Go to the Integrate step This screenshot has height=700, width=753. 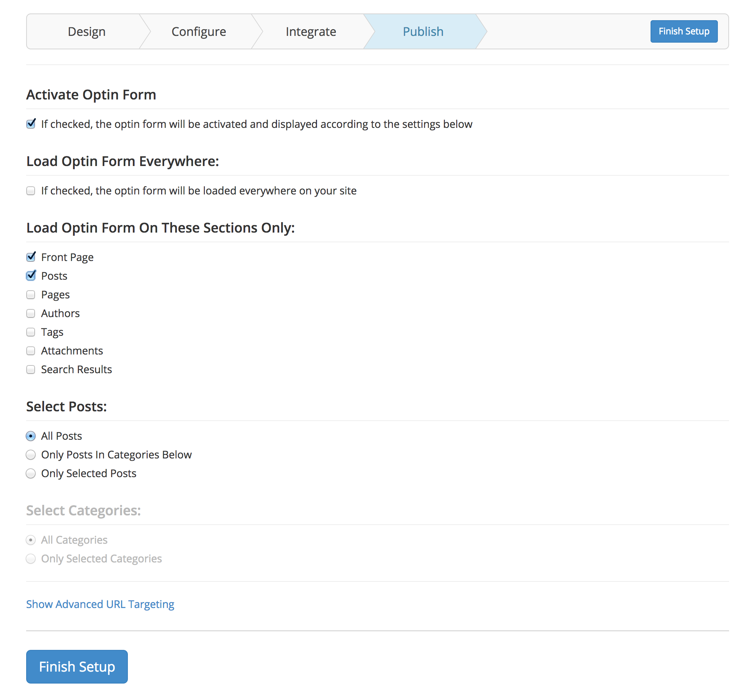[x=311, y=31]
